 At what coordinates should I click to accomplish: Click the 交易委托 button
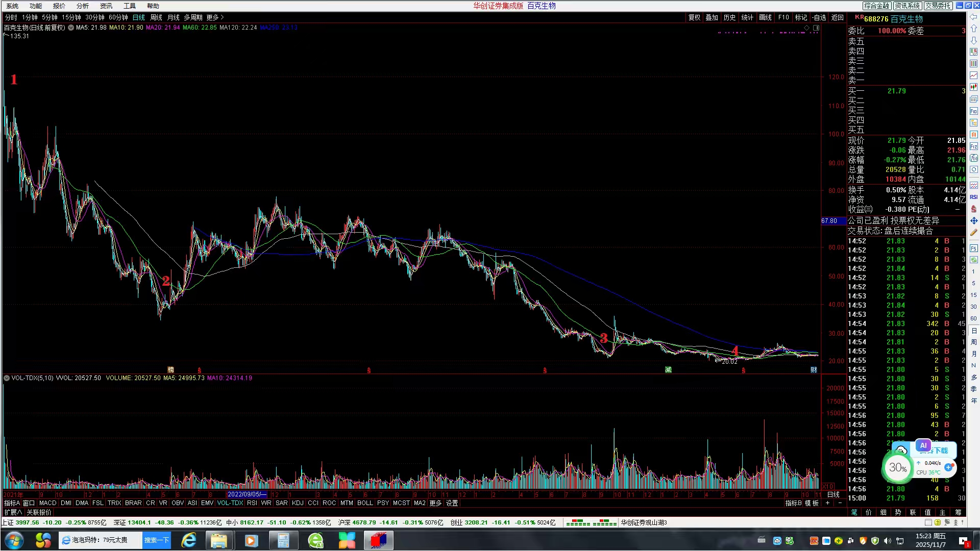938,6
